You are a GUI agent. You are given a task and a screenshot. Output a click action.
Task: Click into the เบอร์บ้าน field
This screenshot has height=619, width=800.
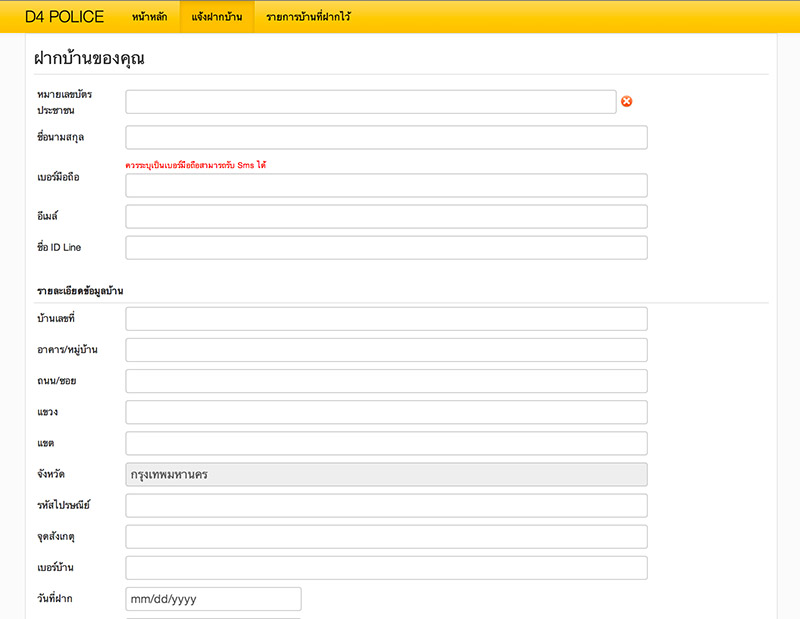tap(386, 567)
